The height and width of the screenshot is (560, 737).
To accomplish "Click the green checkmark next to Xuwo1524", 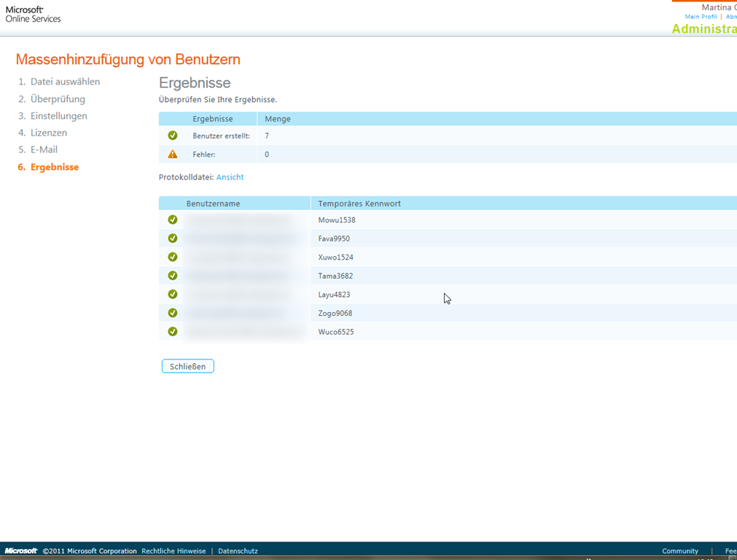I will [x=173, y=257].
